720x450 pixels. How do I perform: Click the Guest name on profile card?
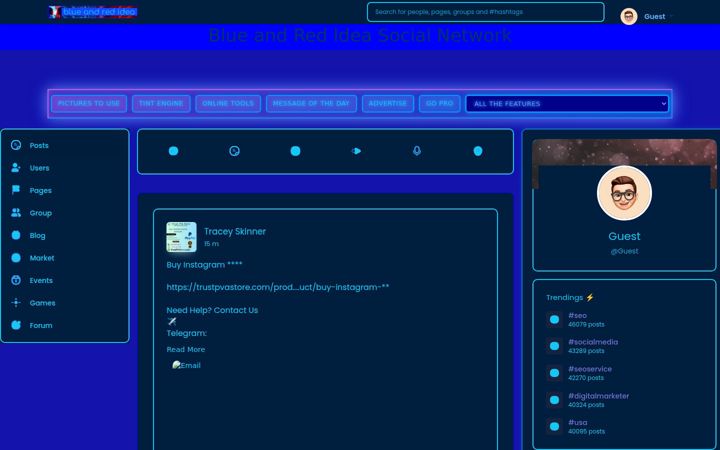(624, 236)
